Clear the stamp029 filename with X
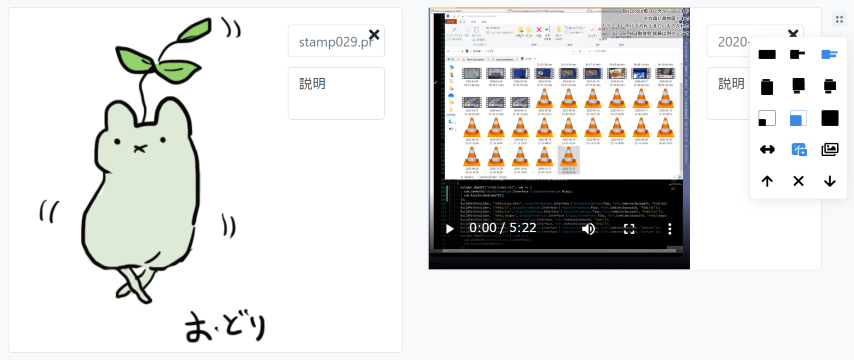This screenshot has width=854, height=360. (374, 35)
